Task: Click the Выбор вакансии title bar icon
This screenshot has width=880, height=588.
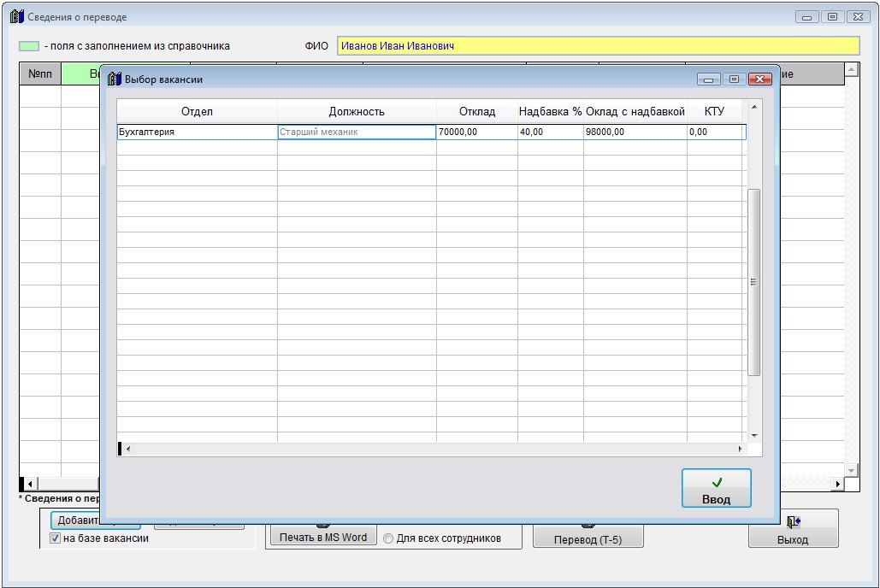Action: (x=115, y=79)
